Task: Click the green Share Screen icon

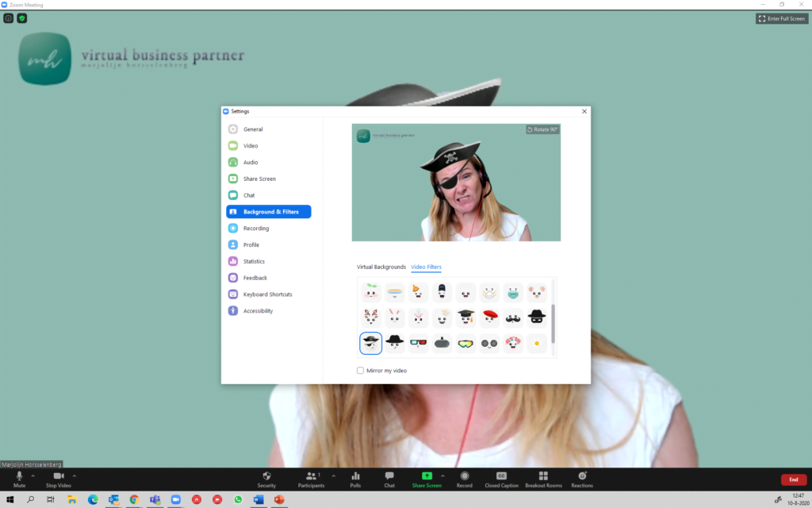Action: click(x=427, y=475)
